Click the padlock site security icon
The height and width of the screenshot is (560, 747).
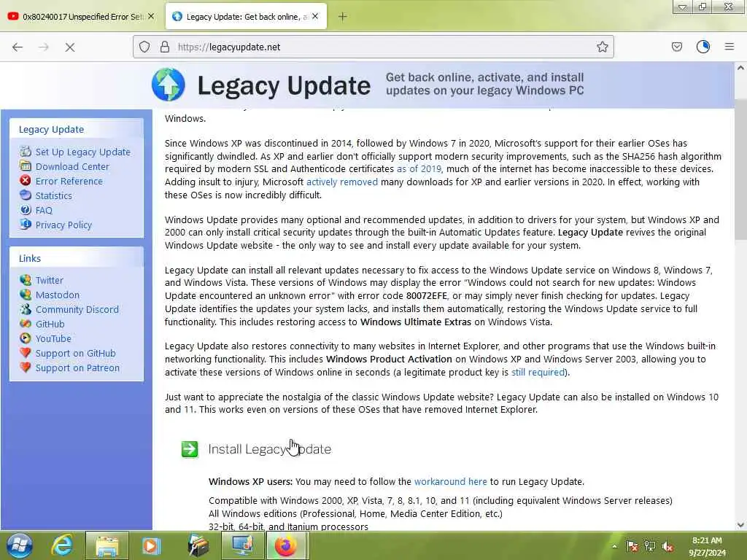coord(164,47)
